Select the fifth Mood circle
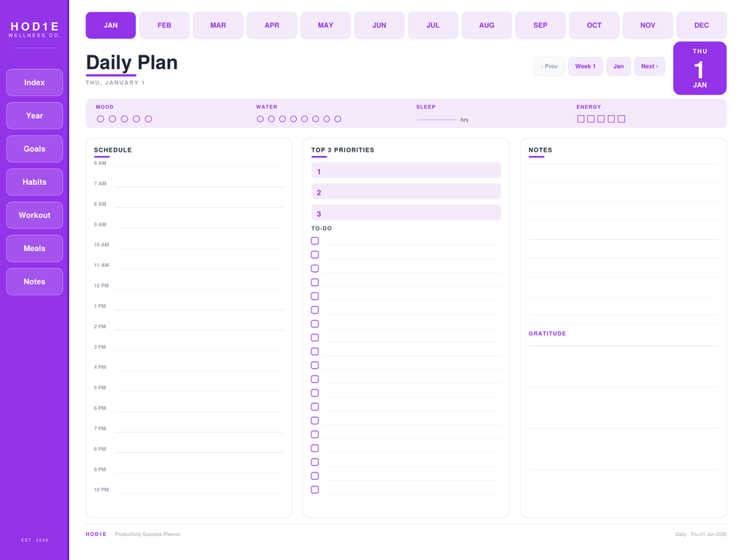The width and height of the screenshot is (747, 560). click(149, 119)
